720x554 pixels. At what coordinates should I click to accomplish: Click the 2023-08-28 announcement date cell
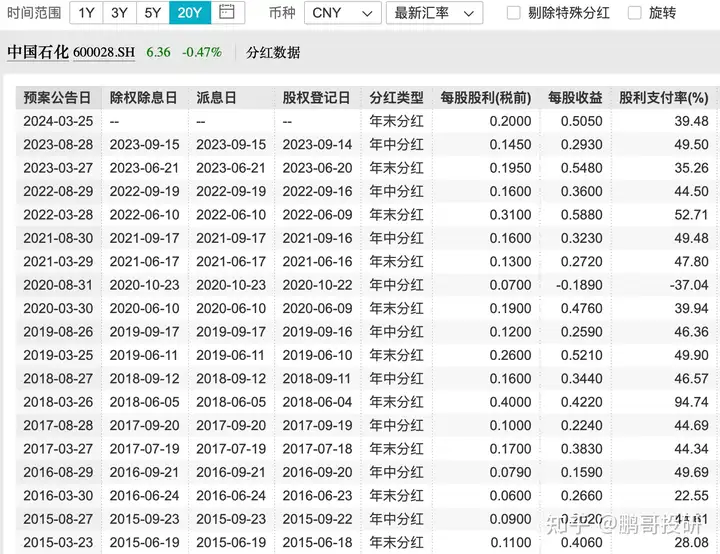point(58,145)
